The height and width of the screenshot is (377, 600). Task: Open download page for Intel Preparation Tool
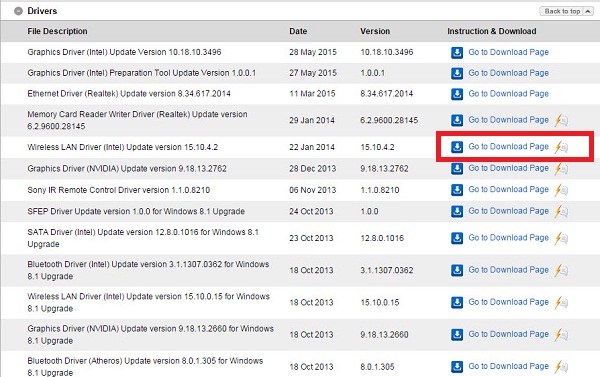pyautogui.click(x=509, y=73)
